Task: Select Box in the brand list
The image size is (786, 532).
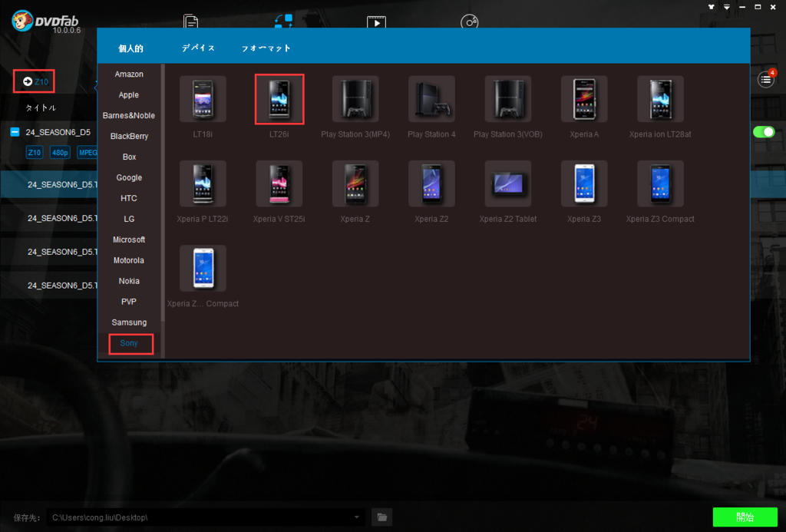Action: (x=129, y=157)
